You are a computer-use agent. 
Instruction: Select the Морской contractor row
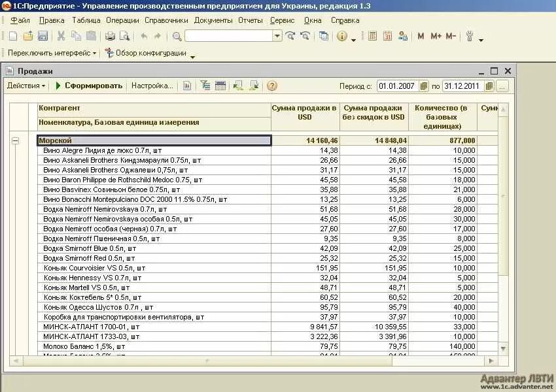(154, 140)
